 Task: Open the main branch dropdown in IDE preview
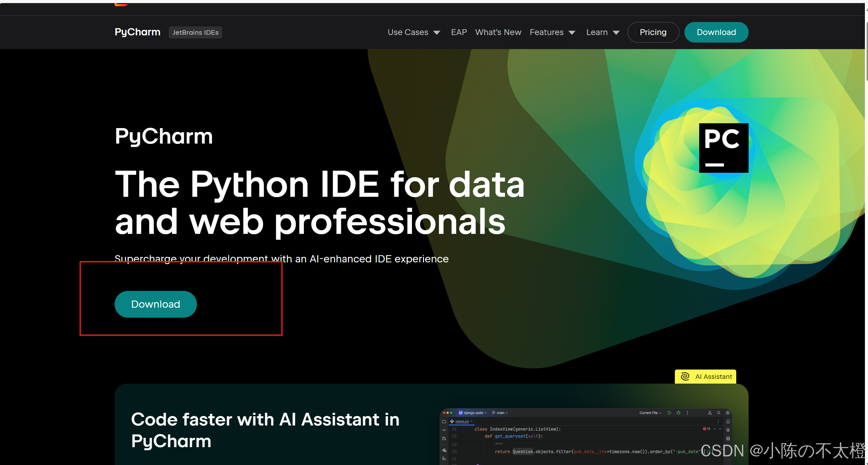click(500, 413)
